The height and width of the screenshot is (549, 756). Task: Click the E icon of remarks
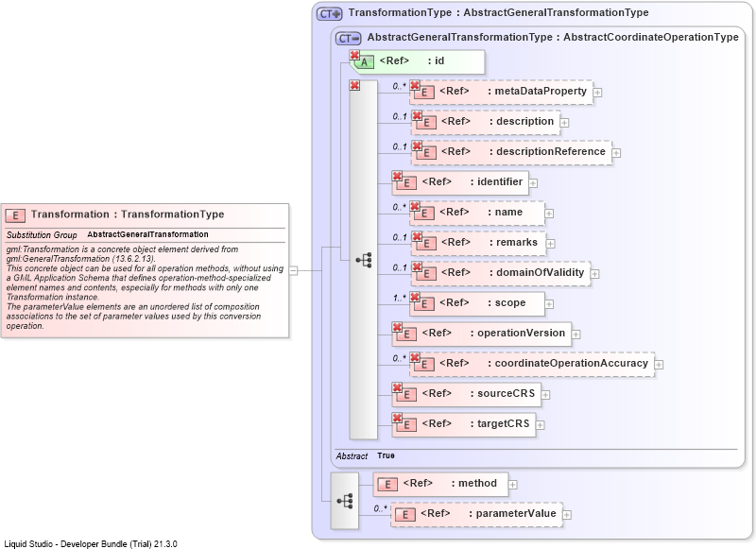point(426,244)
